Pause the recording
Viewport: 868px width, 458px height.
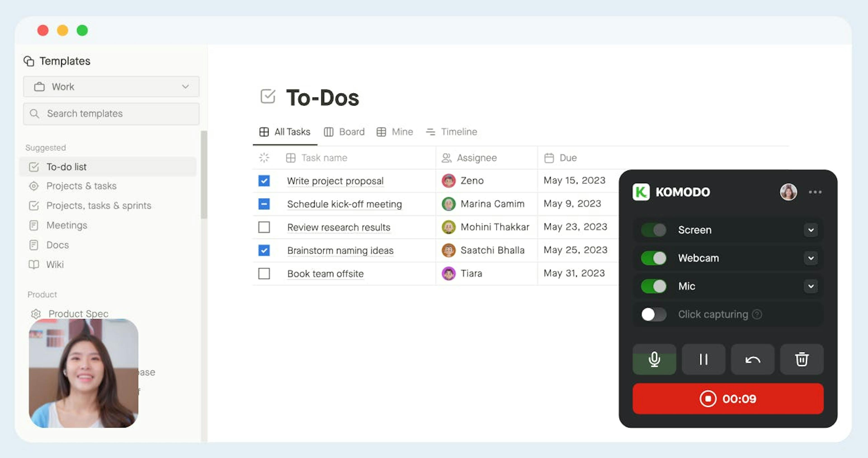[x=703, y=359]
